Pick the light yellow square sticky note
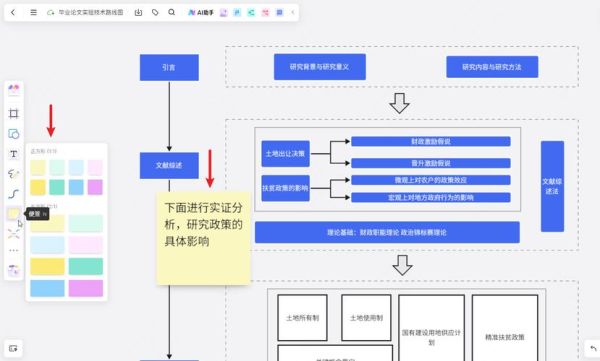 click(38, 168)
